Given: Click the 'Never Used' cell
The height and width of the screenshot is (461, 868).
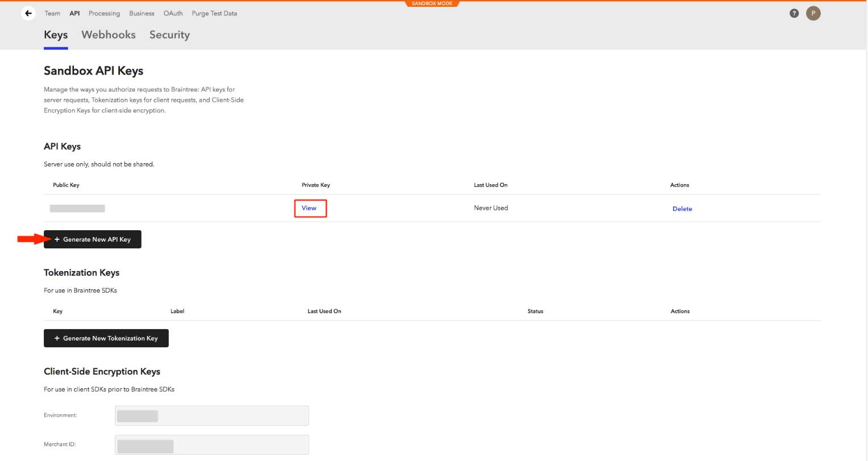Looking at the screenshot, I should tap(491, 208).
